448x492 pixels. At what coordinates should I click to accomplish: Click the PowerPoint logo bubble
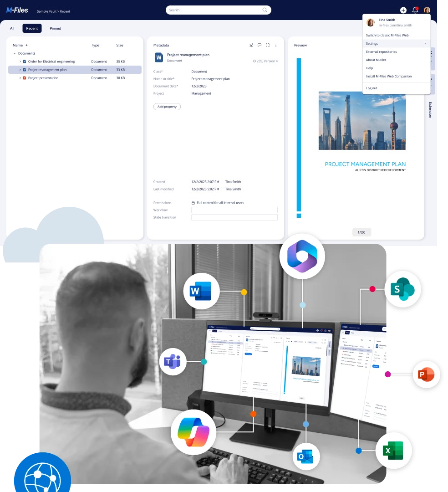point(426,374)
